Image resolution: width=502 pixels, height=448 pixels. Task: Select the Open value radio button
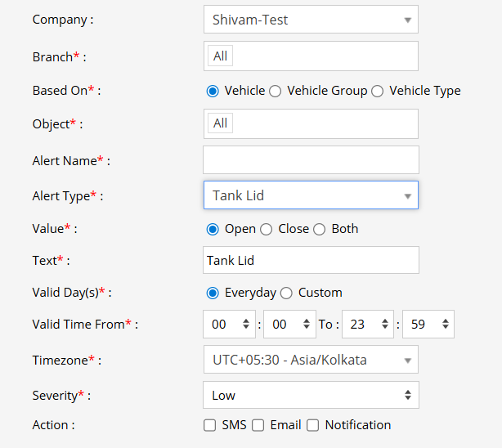[213, 229]
